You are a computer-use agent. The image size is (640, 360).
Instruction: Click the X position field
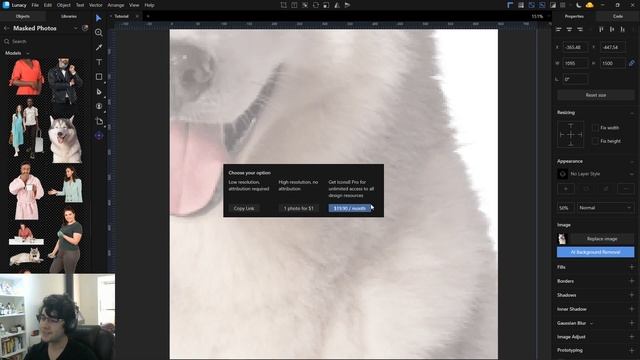pos(575,47)
